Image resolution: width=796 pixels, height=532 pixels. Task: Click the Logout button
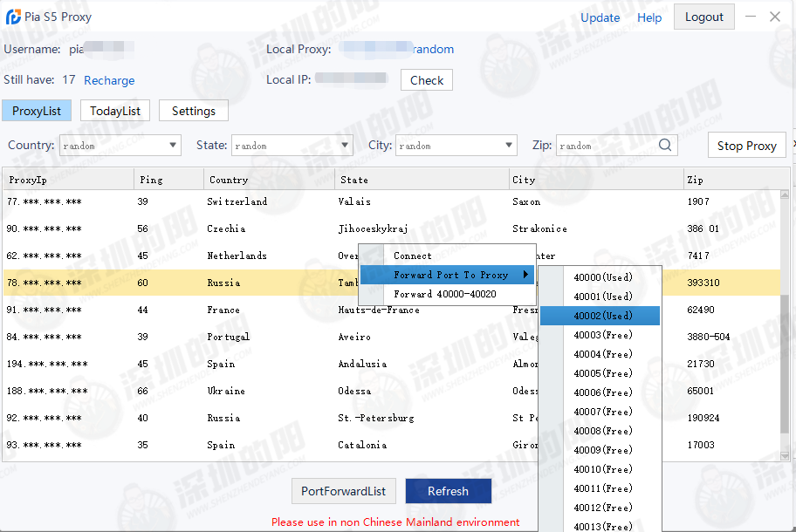(704, 17)
